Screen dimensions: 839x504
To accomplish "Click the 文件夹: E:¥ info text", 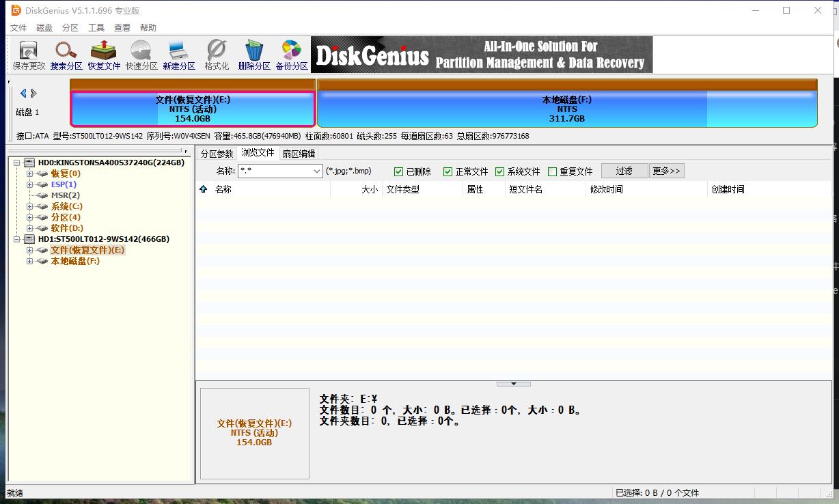I will (x=348, y=399).
